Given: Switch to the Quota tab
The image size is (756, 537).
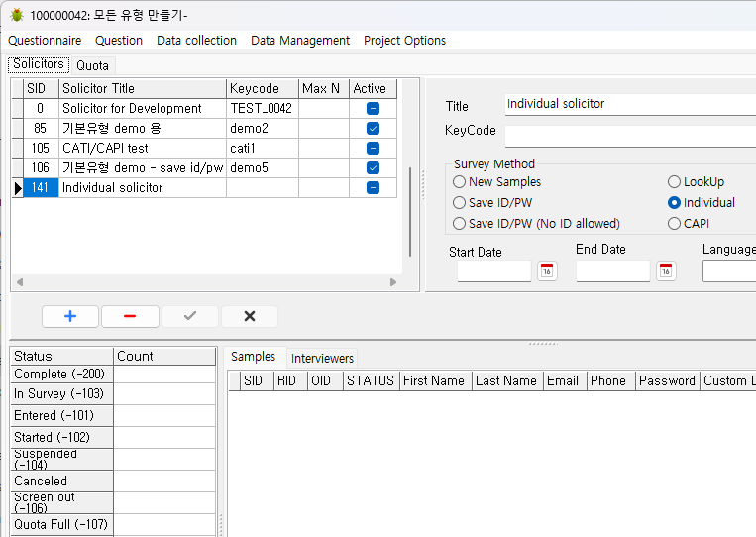Looking at the screenshot, I should [92, 65].
